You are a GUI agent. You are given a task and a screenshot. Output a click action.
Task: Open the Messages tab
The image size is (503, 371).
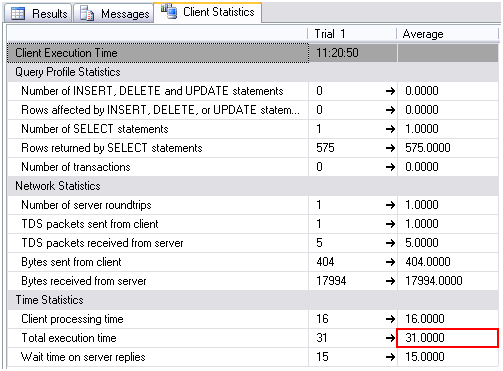[114, 13]
